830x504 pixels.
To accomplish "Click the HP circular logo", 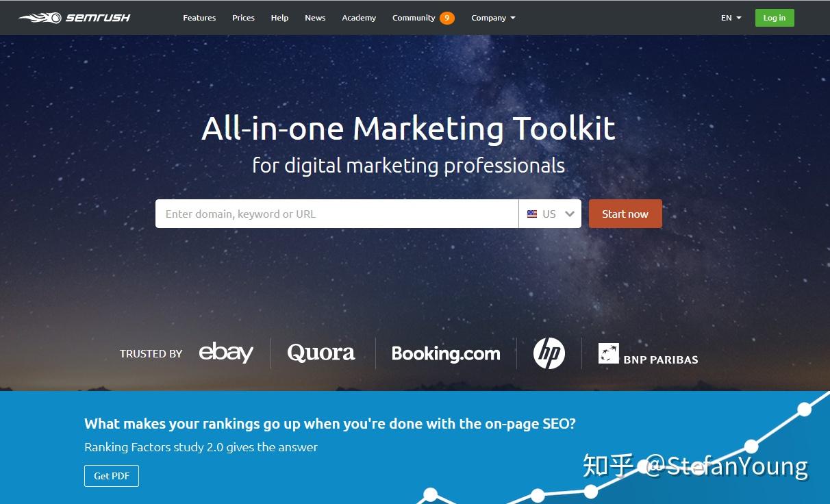I will [x=549, y=353].
